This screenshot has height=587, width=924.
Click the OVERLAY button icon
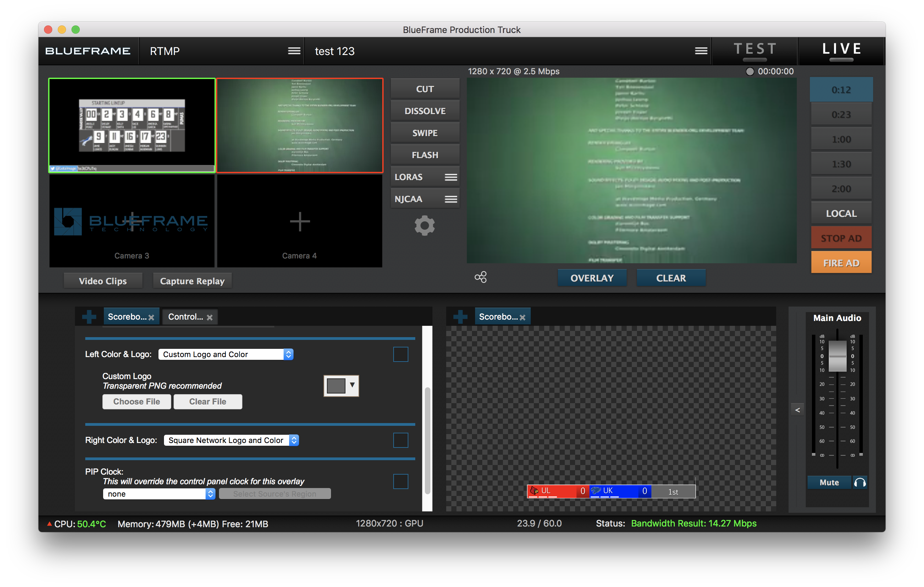pyautogui.click(x=591, y=277)
